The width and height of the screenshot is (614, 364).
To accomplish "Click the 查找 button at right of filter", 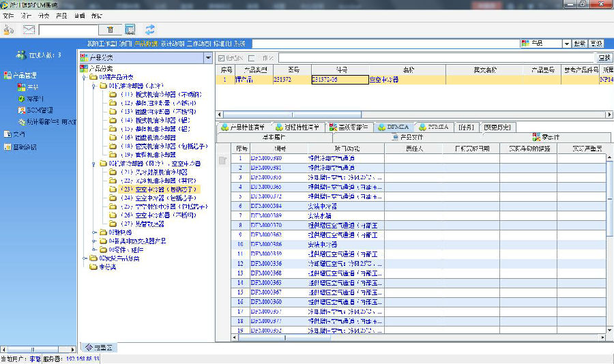I will pyautogui.click(x=604, y=58).
